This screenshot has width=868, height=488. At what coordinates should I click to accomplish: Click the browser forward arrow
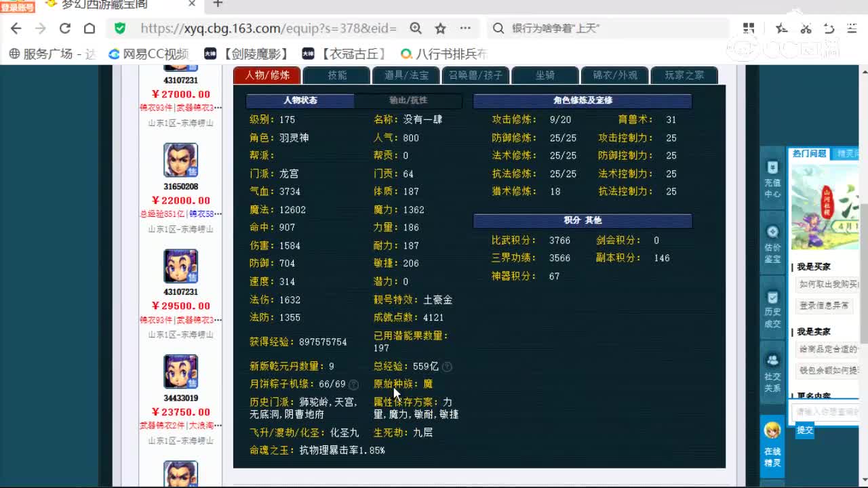pos(41,28)
